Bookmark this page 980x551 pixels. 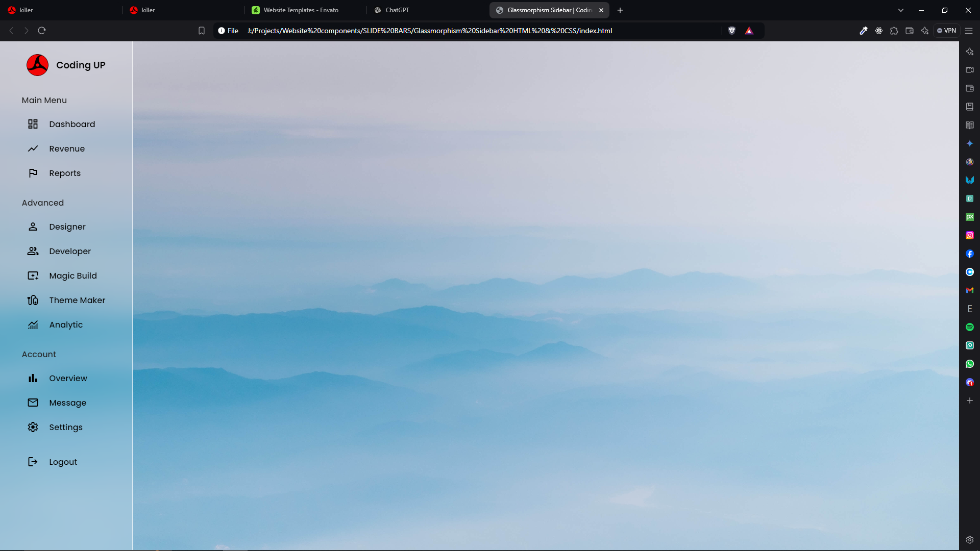tap(202, 31)
